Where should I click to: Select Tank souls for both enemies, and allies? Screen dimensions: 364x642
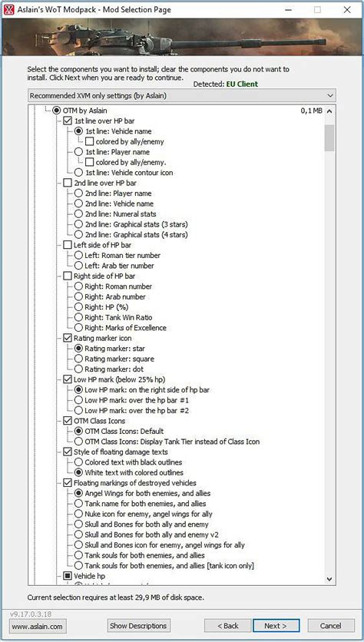click(x=78, y=556)
